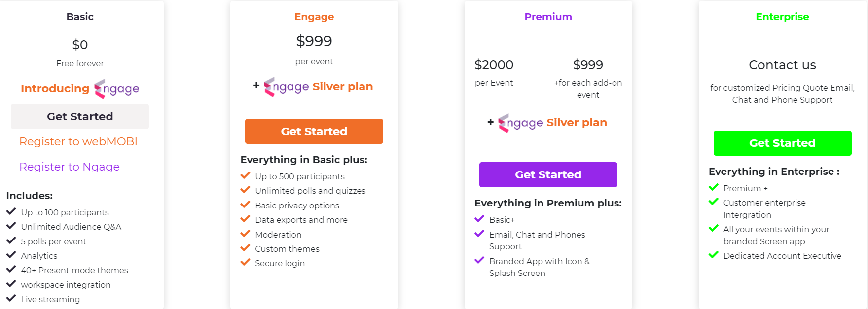Click the checkmark beside Up to 100 participants
The image size is (868, 309).
tap(11, 211)
